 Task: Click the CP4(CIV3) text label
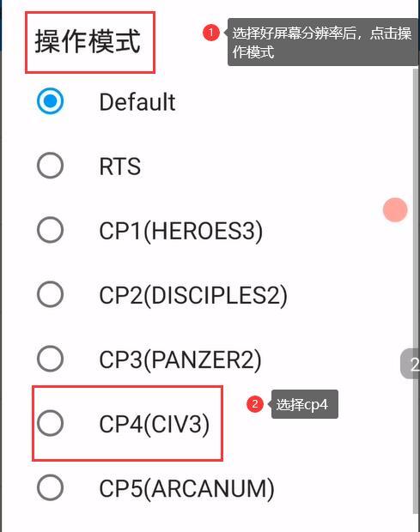(154, 424)
